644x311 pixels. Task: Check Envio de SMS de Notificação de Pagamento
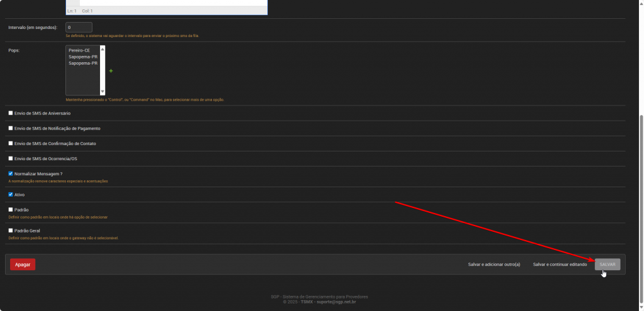point(11,128)
